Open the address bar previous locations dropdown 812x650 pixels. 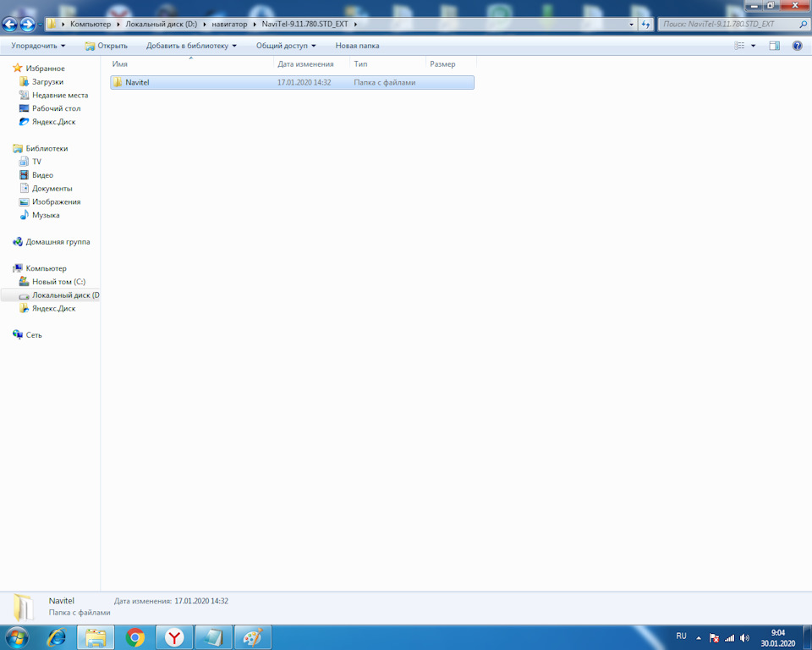click(x=631, y=24)
